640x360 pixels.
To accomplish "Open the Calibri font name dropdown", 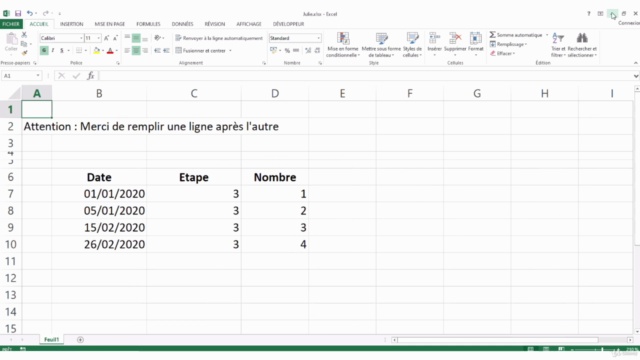I will click(81, 38).
